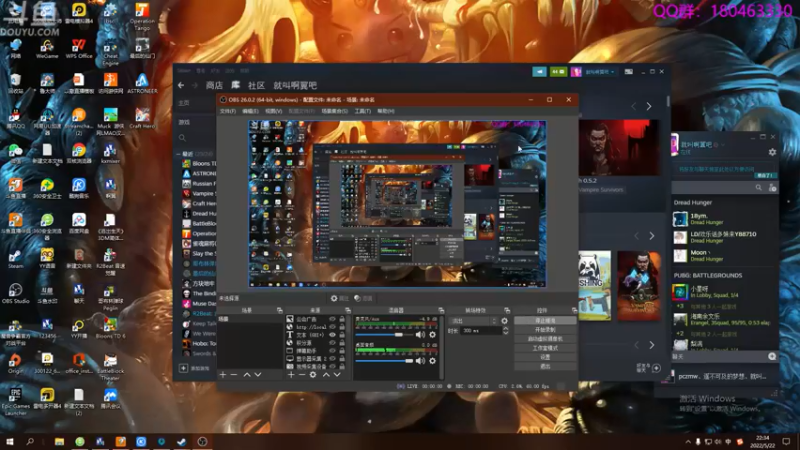Toggle visibility eye of fourth source row
800x450 pixels.
tap(333, 343)
